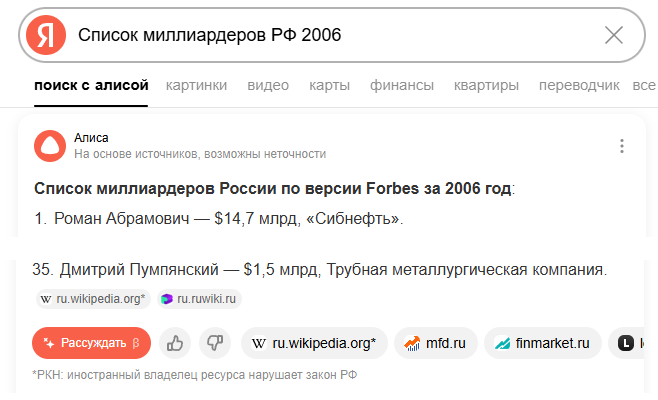658x400 pixels.
Task: Switch to the видео tab
Action: (x=268, y=85)
